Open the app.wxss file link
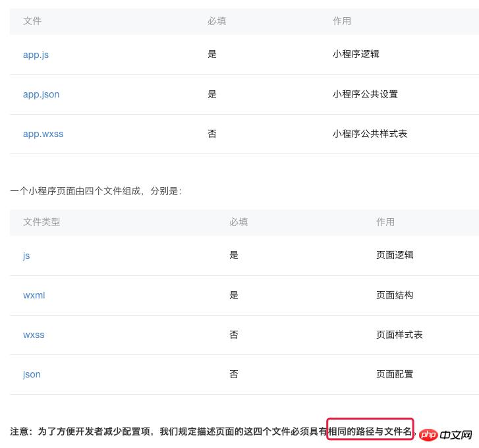This screenshot has height=448, width=479. coord(43,134)
